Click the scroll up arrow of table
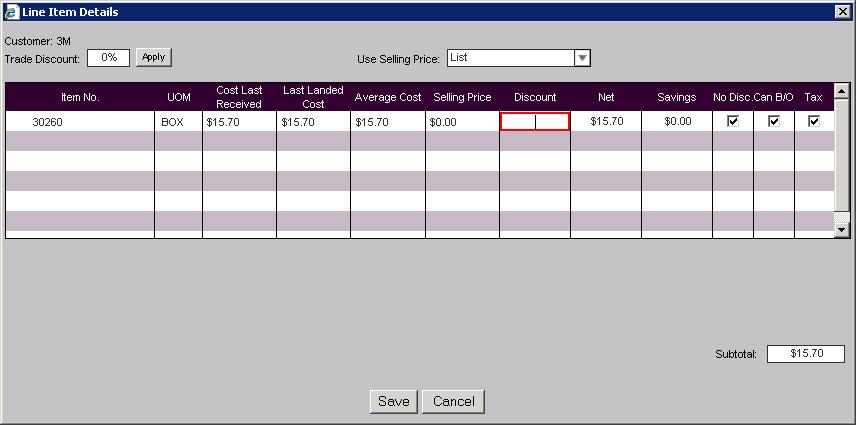The width and height of the screenshot is (856, 425). point(841,91)
